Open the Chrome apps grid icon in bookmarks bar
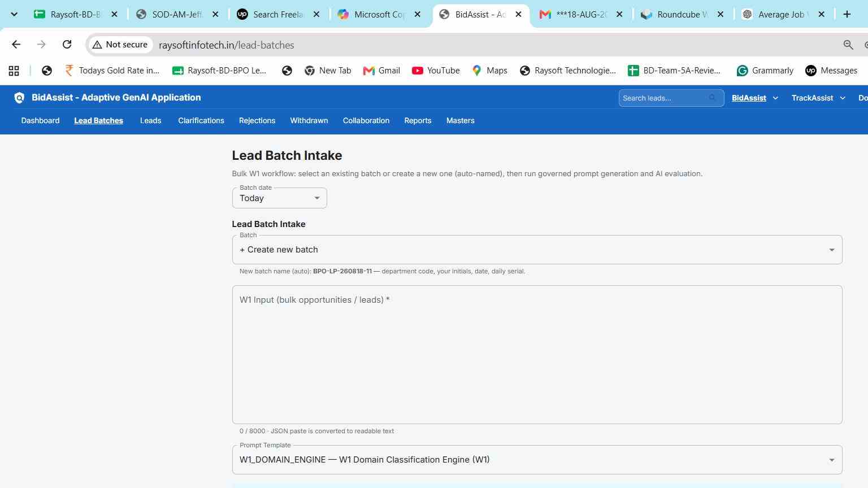 click(x=14, y=71)
